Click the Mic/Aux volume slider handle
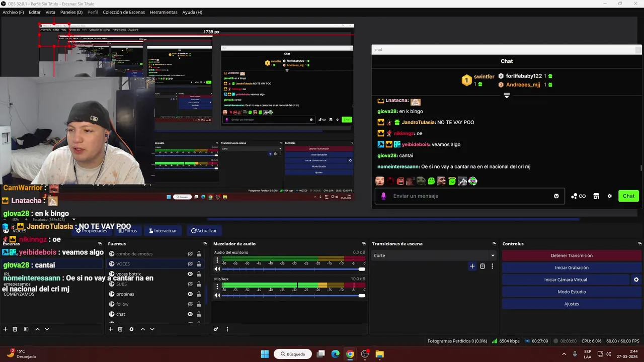 (x=361, y=295)
